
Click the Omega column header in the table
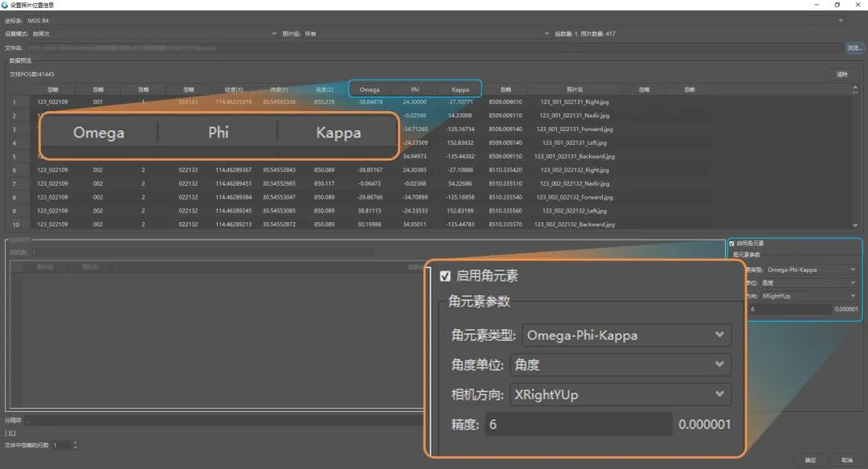[x=369, y=89]
